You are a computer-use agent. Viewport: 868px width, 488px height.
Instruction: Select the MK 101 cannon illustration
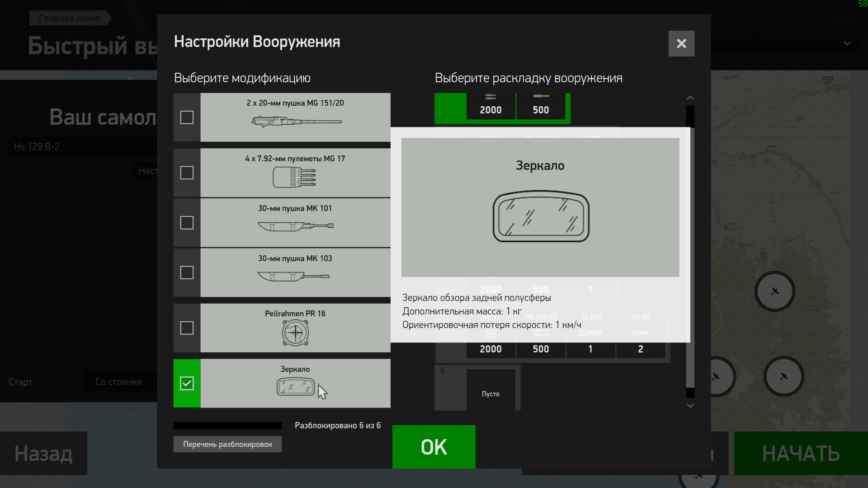click(295, 226)
